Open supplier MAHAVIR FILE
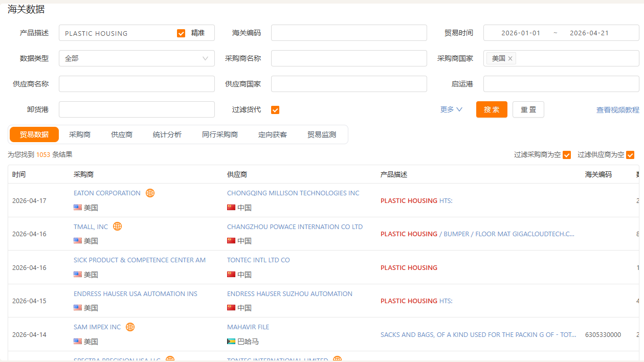Screen dimensions: 644x362 [248, 327]
